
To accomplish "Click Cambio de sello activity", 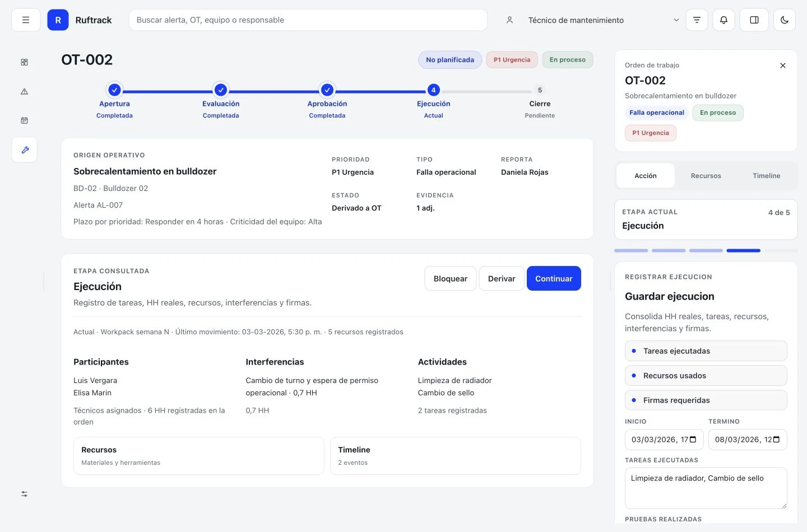I will 446,393.
